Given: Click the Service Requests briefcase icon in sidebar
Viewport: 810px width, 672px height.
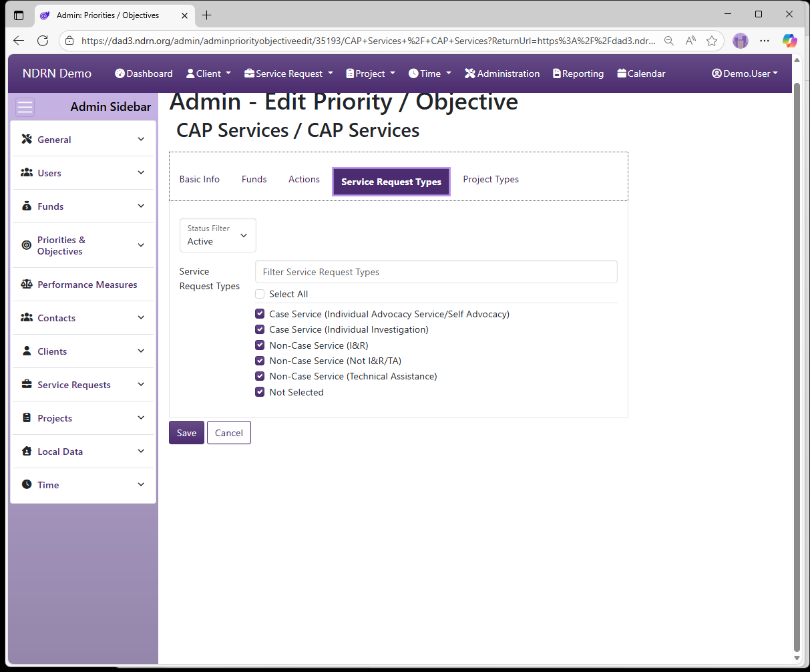Looking at the screenshot, I should click(x=27, y=384).
